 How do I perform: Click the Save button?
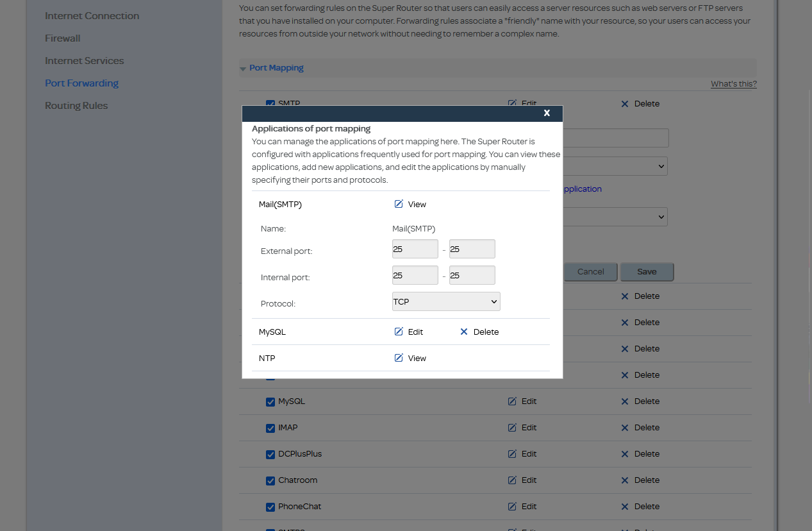[647, 272]
